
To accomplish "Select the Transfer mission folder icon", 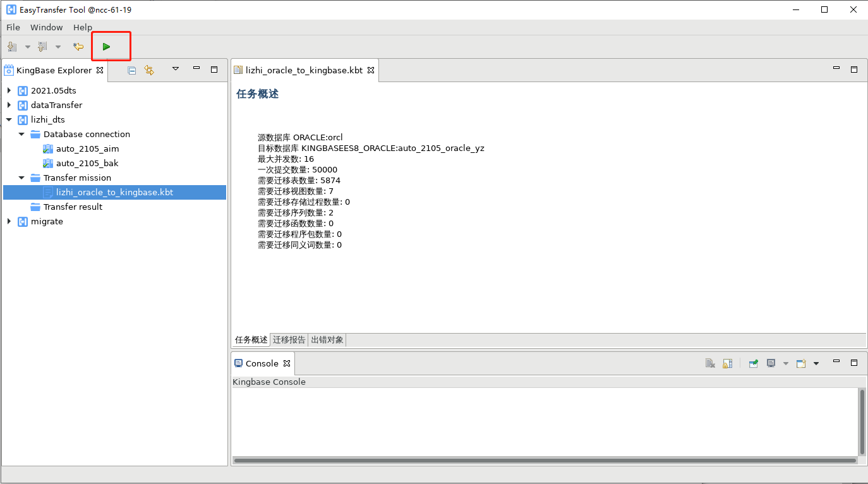I will point(35,178).
